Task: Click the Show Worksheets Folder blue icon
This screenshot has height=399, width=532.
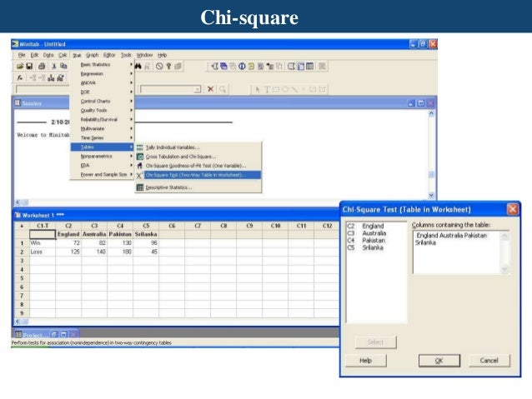Action: tap(223, 66)
